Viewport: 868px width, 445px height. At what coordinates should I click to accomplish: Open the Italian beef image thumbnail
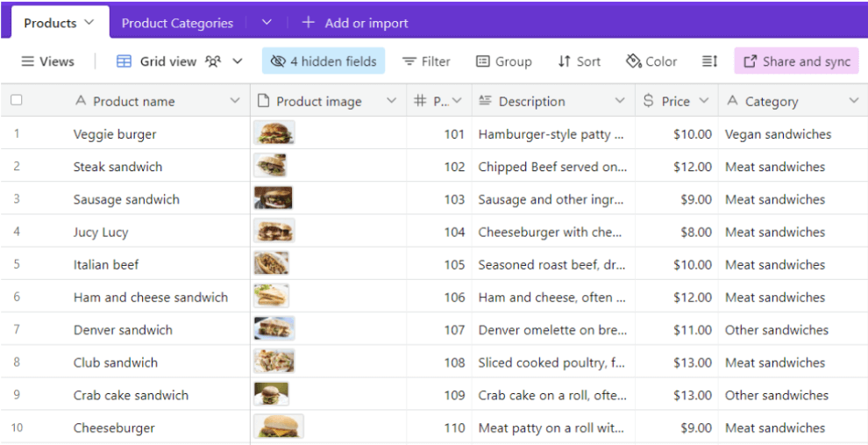tap(271, 263)
